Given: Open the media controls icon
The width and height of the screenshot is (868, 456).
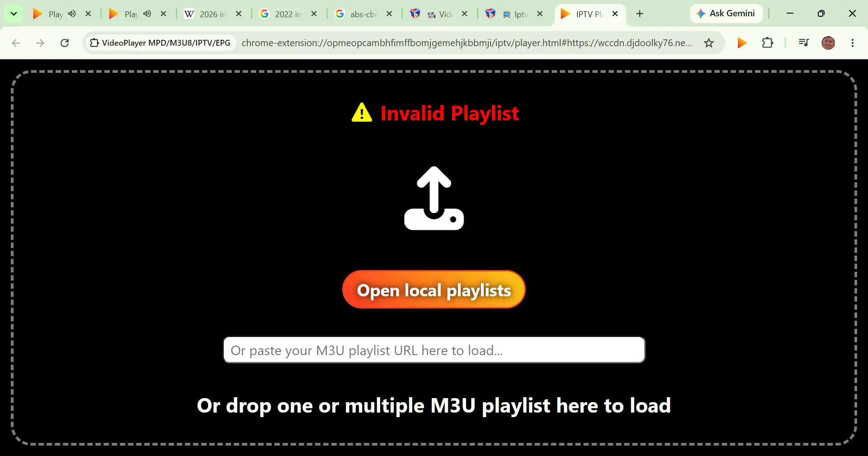Looking at the screenshot, I should tap(804, 43).
